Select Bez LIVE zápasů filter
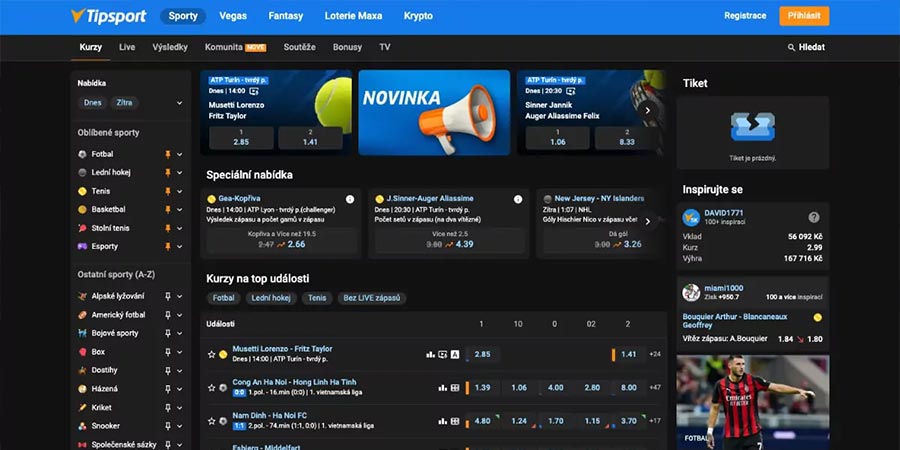The width and height of the screenshot is (900, 450). [372, 298]
